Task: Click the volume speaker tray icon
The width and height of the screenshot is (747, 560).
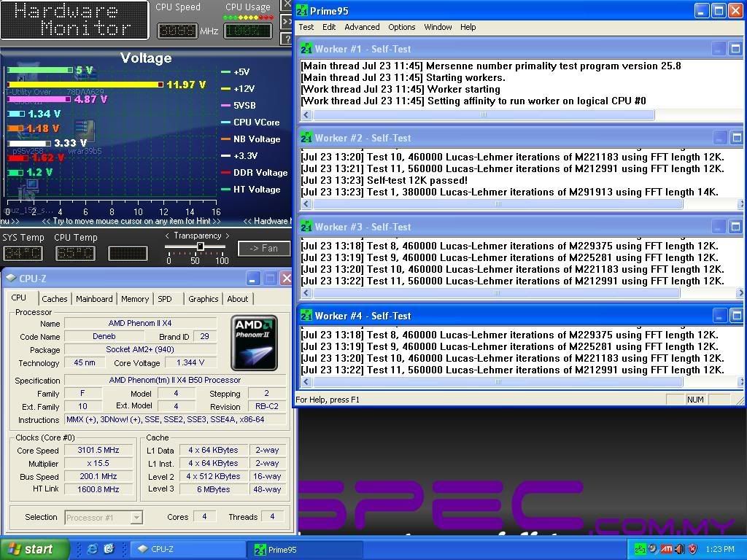Action: [679, 549]
